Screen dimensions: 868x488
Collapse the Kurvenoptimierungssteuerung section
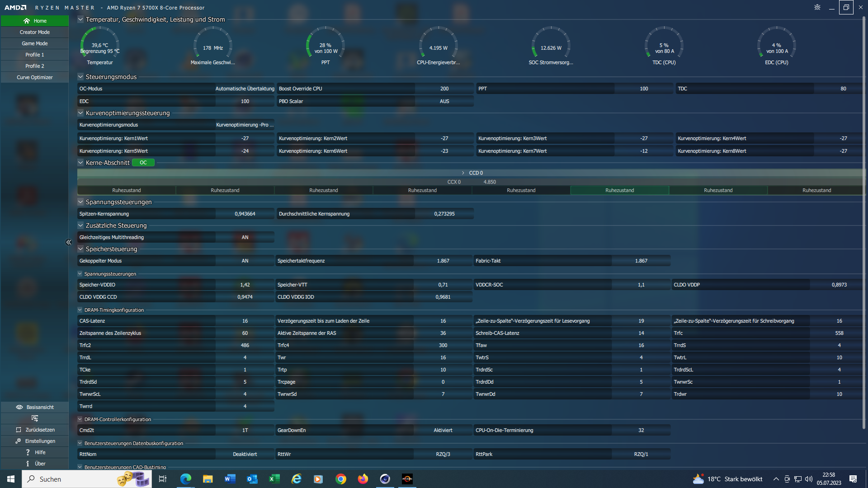[x=80, y=113]
